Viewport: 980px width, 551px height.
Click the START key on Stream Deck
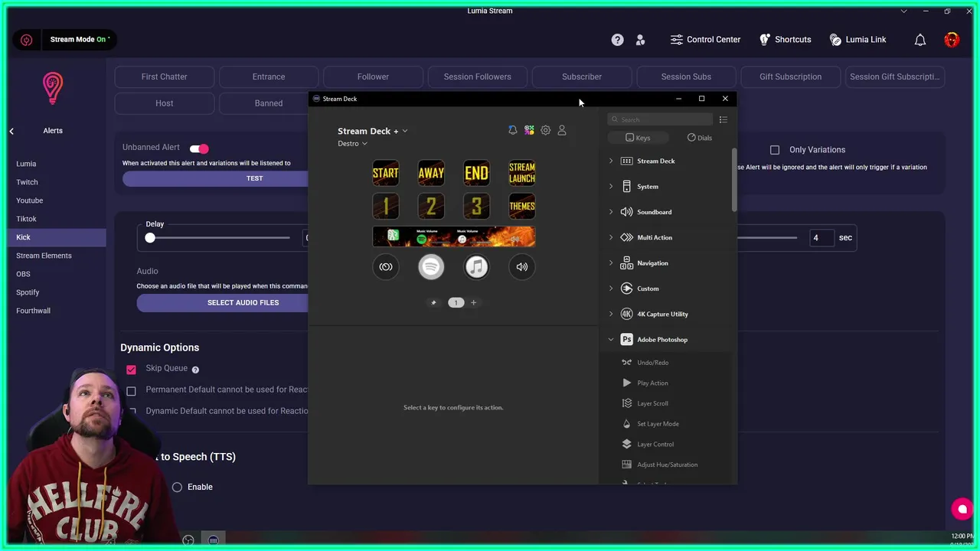coord(386,173)
